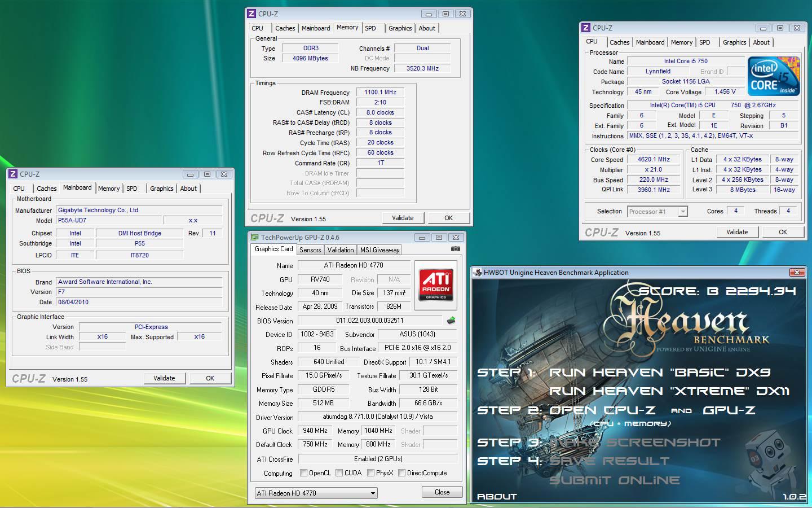Open SPD tab in CPU-Z Memory window
Image resolution: width=812 pixels, height=508 pixels.
pyautogui.click(x=370, y=28)
